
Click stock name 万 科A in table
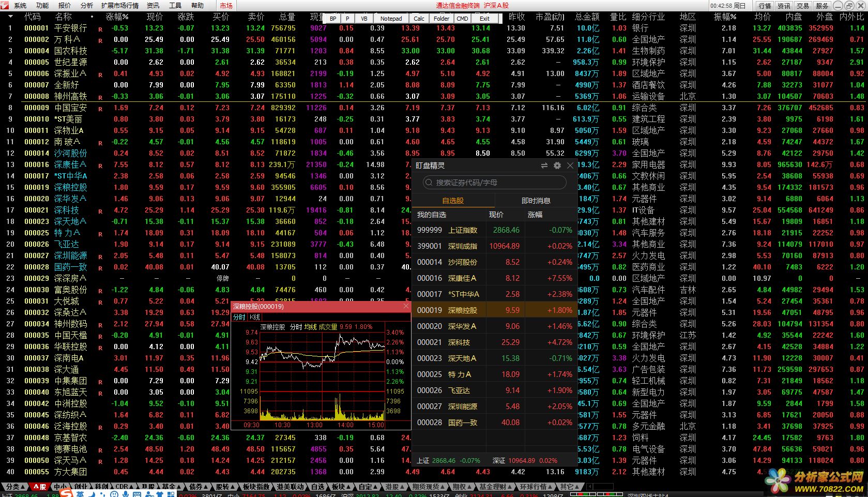pyautogui.click(x=67, y=39)
